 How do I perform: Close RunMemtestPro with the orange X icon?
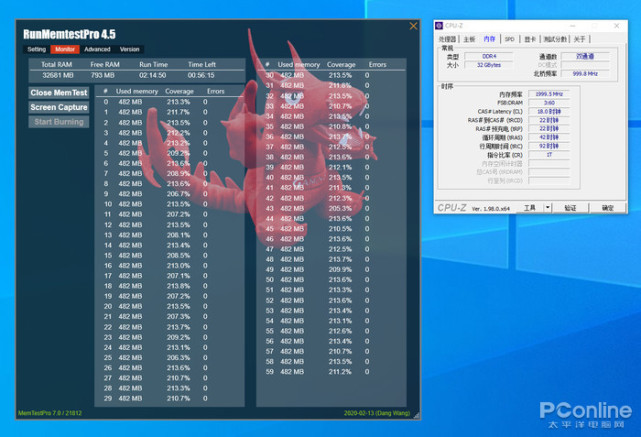[x=413, y=26]
